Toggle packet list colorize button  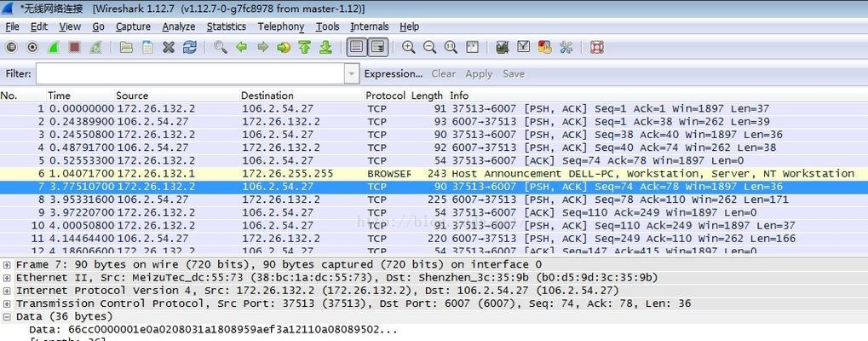point(357,48)
